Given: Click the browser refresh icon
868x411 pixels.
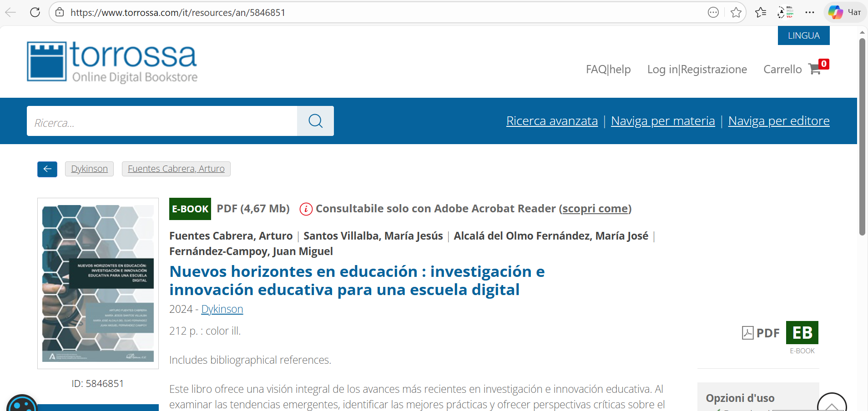Looking at the screenshot, I should 35,12.
